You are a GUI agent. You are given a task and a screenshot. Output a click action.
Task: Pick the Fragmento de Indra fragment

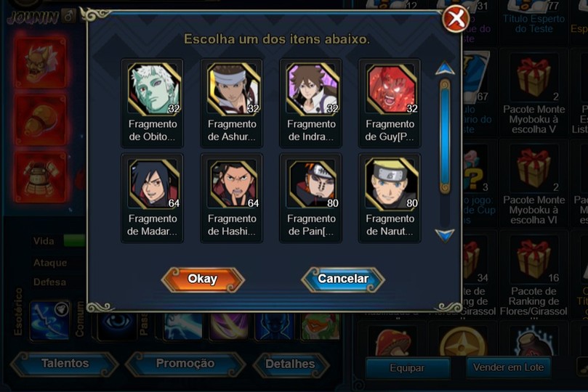tap(313, 89)
